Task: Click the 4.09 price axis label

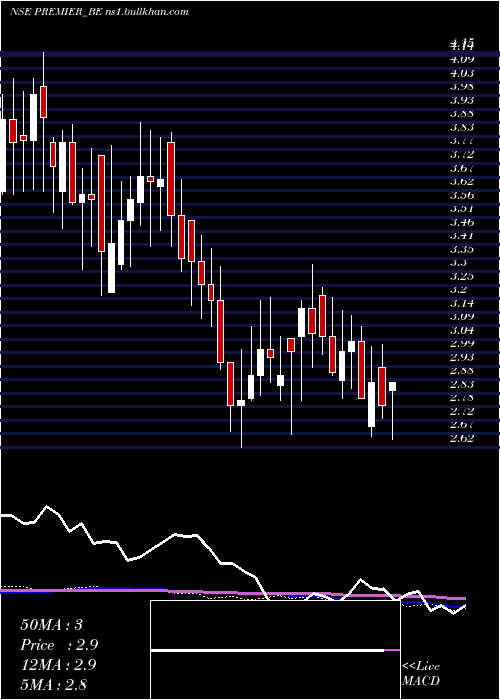Action: (x=462, y=59)
